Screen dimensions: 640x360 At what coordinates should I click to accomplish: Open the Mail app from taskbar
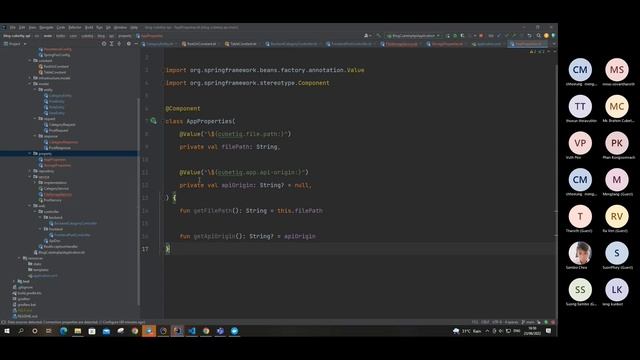click(106, 331)
